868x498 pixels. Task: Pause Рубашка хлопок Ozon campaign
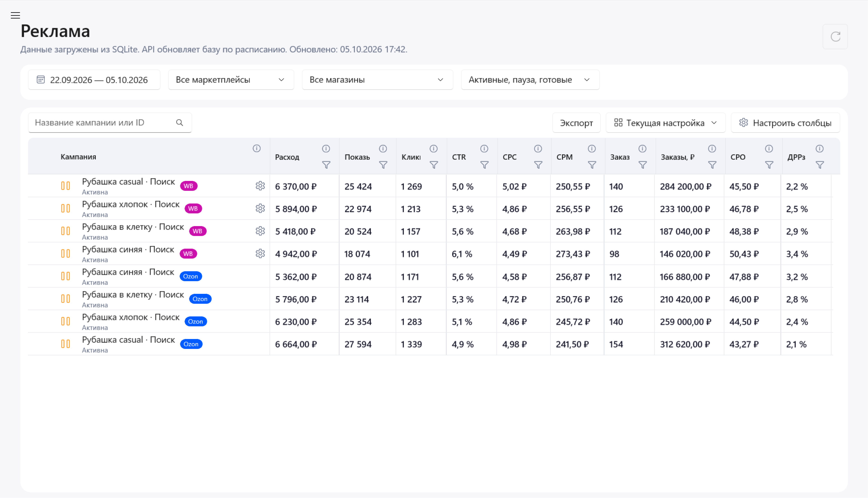click(x=65, y=321)
